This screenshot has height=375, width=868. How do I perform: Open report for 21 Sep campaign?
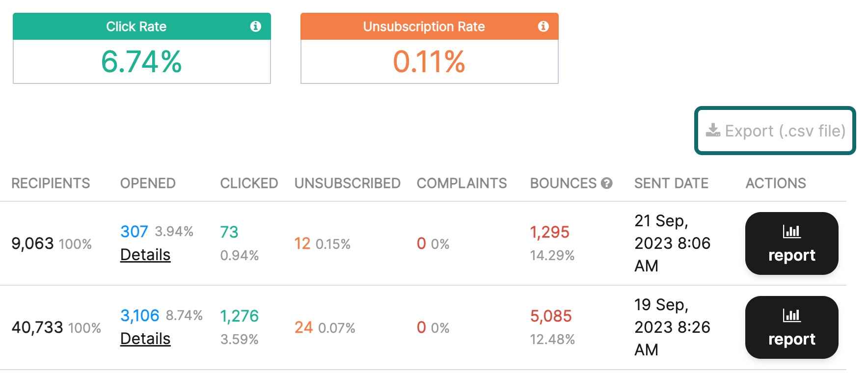coord(791,243)
